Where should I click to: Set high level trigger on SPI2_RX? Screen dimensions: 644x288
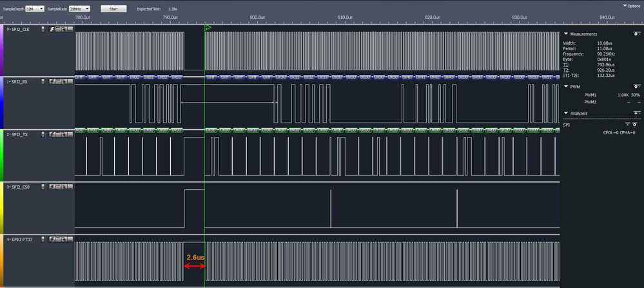tap(58, 82)
